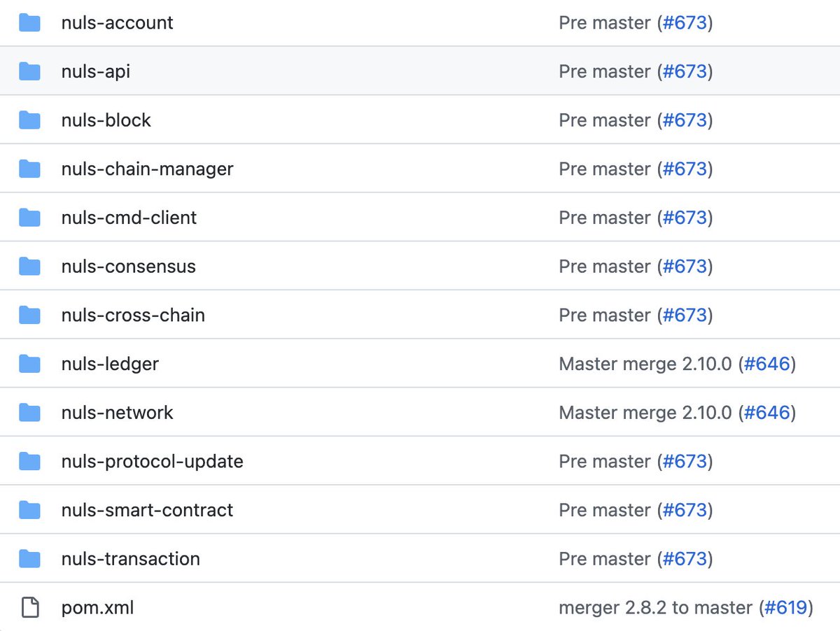This screenshot has height=631, width=840.
Task: Open the nuls-chain-manager folder
Action: [x=147, y=169]
